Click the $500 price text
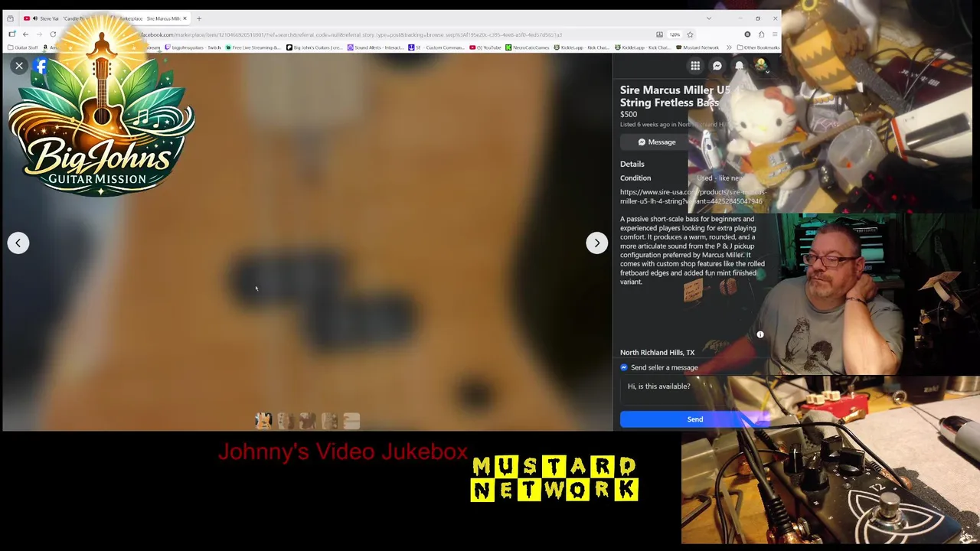Image resolution: width=980 pixels, height=551 pixels. click(629, 114)
